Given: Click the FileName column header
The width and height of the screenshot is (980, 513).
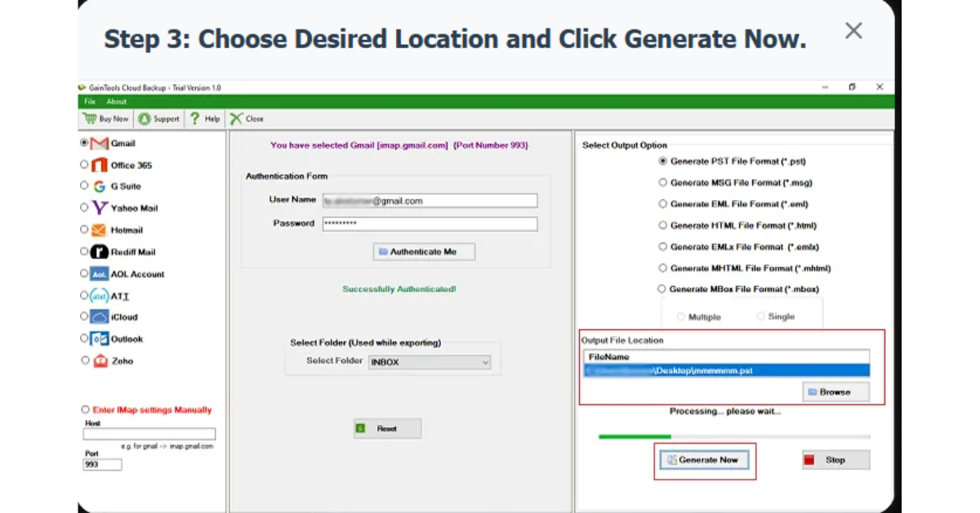Looking at the screenshot, I should point(727,357).
